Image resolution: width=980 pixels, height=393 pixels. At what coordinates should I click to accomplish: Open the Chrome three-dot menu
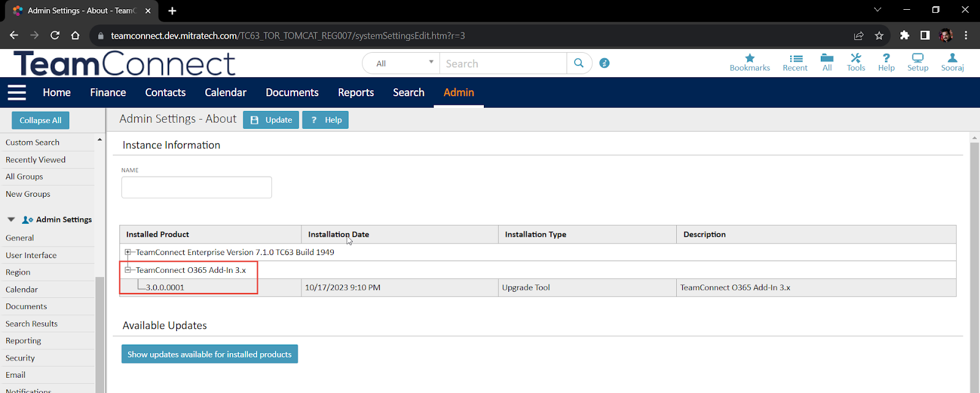966,36
